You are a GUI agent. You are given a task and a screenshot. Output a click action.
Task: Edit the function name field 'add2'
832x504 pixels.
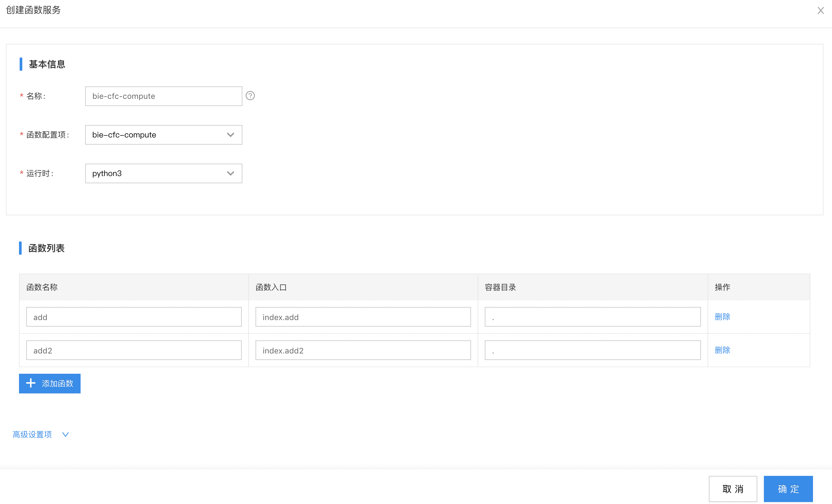pyautogui.click(x=134, y=351)
